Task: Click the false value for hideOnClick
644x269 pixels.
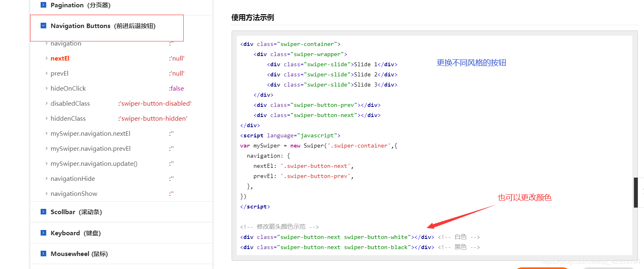Action: [176, 88]
